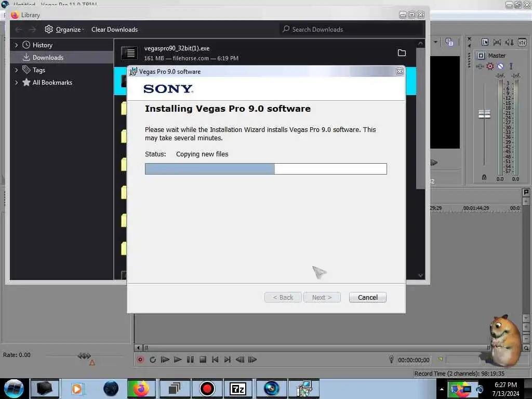Open the mixing console sliders icon
Viewport: 532px width, 399px height.
pos(522,42)
